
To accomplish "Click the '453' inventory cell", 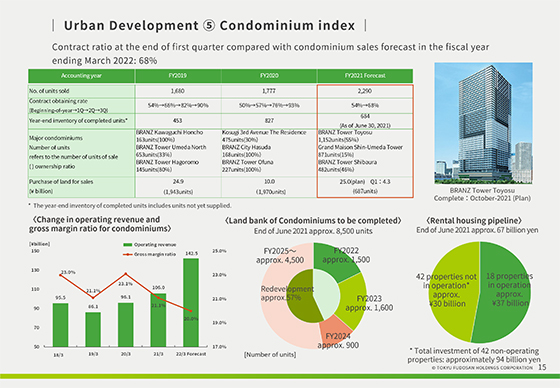I will tap(178, 121).
